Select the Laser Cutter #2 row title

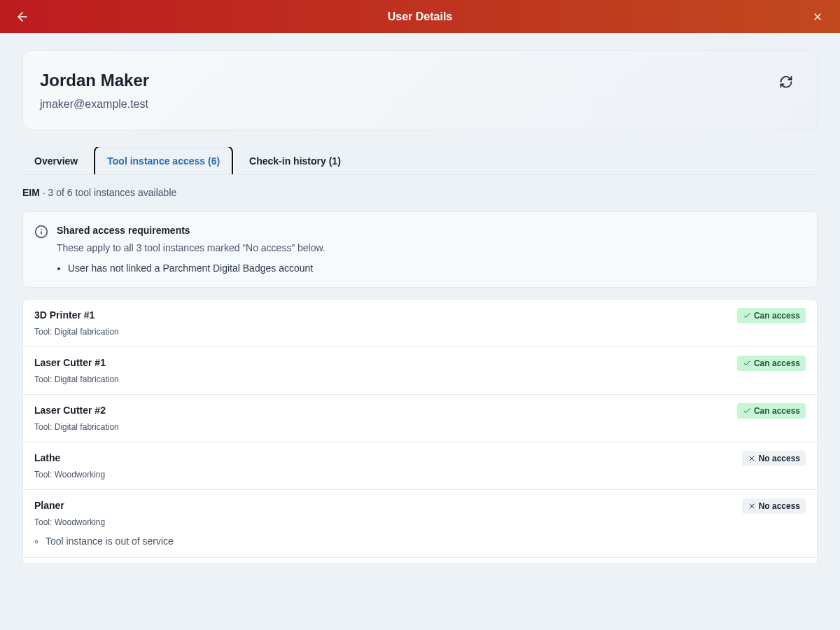[70, 410]
